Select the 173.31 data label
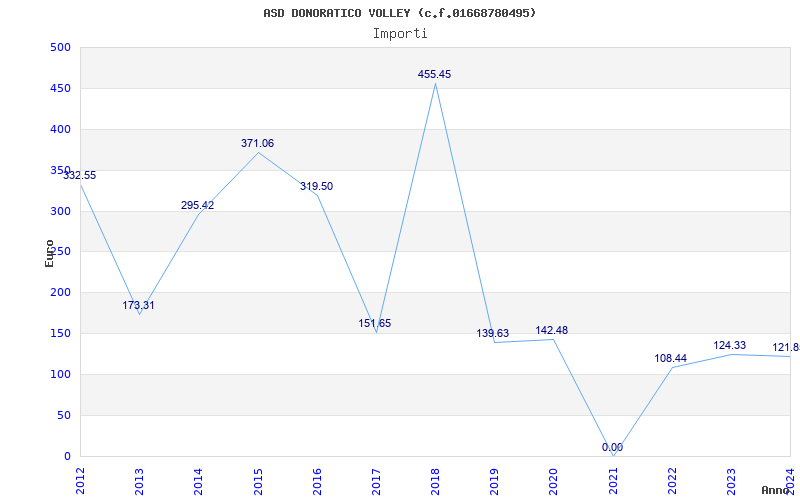800x500 pixels. (x=138, y=306)
